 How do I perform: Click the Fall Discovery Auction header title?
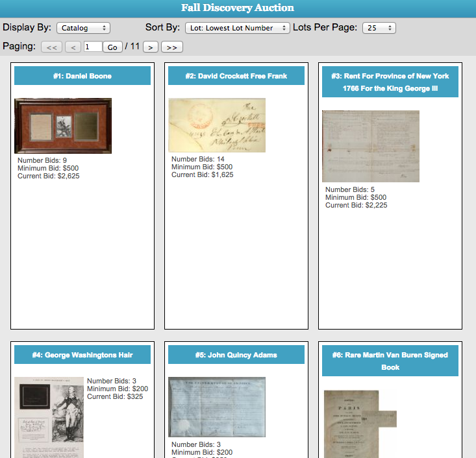tap(238, 8)
